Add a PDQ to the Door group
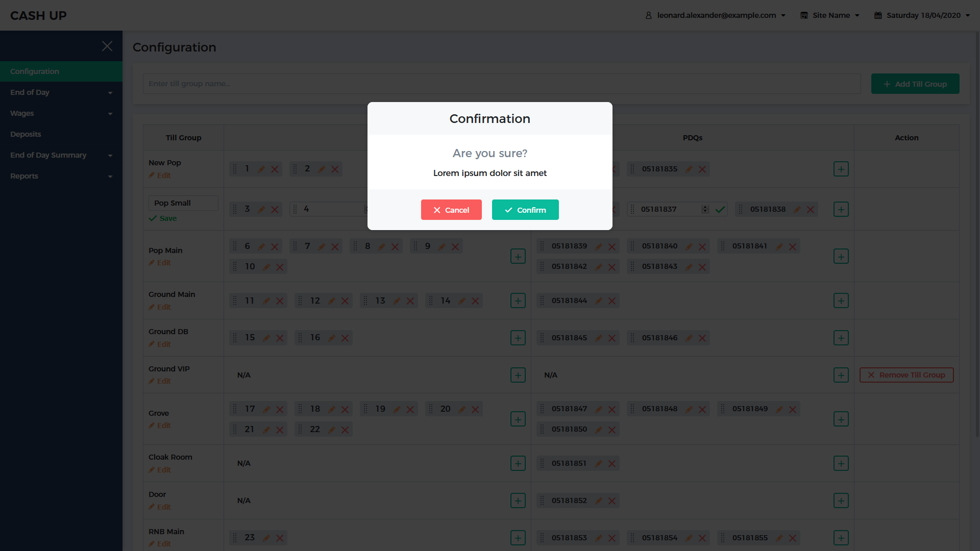 coord(841,500)
